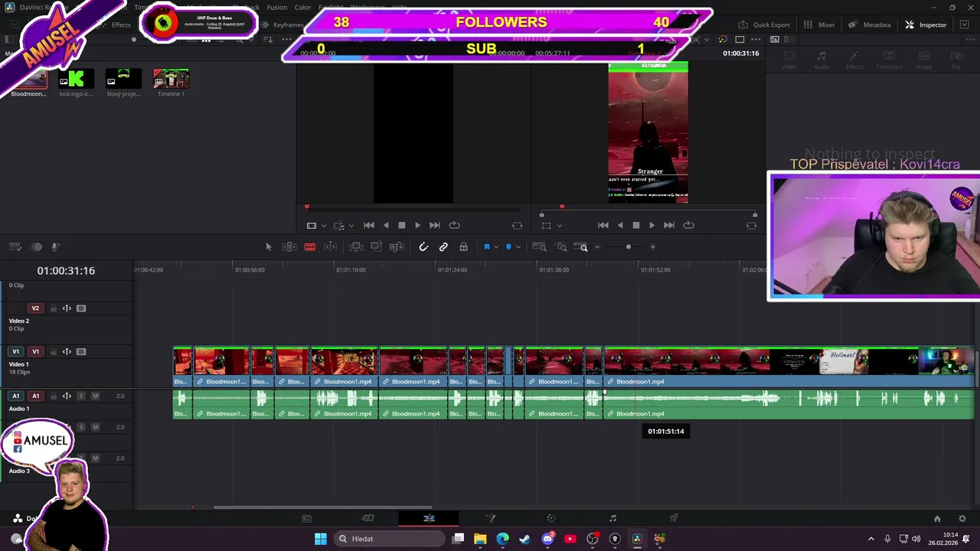Open the project manager home icon
This screenshot has width=980, height=551.
pyautogui.click(x=937, y=518)
